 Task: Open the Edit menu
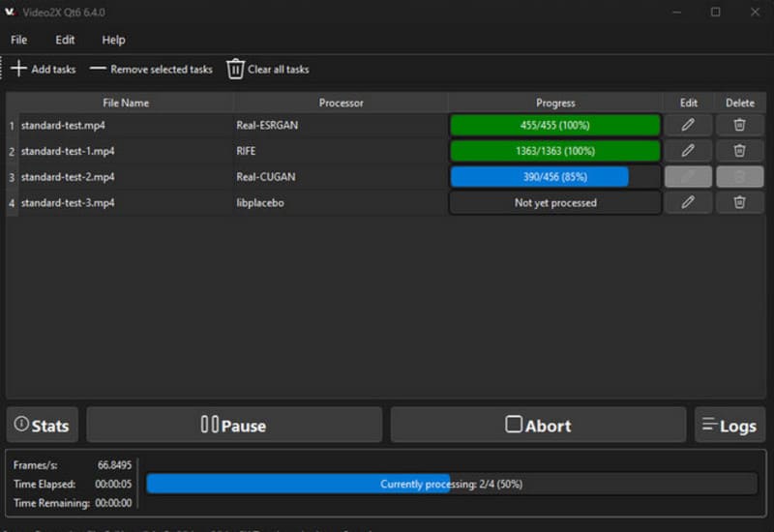(65, 40)
